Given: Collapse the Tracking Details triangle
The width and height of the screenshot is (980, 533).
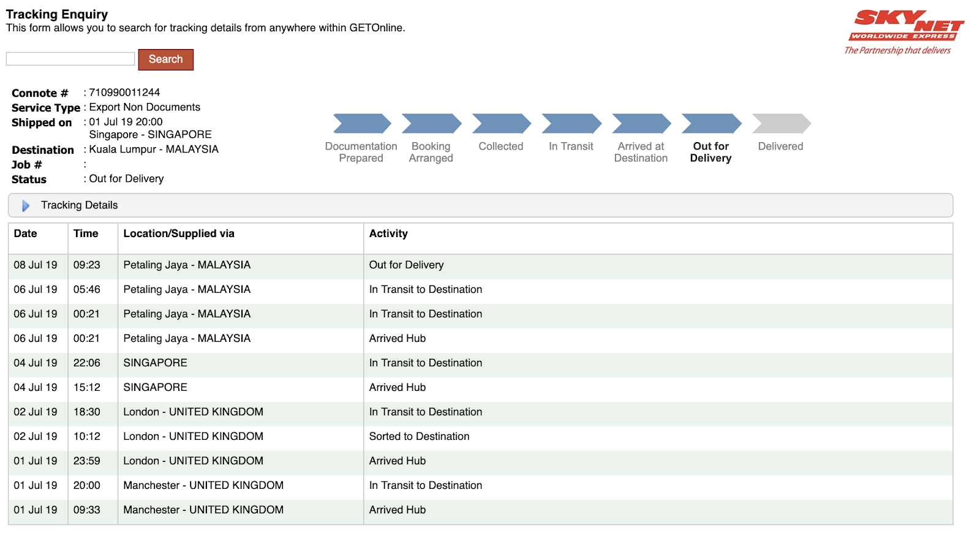Looking at the screenshot, I should [25, 206].
